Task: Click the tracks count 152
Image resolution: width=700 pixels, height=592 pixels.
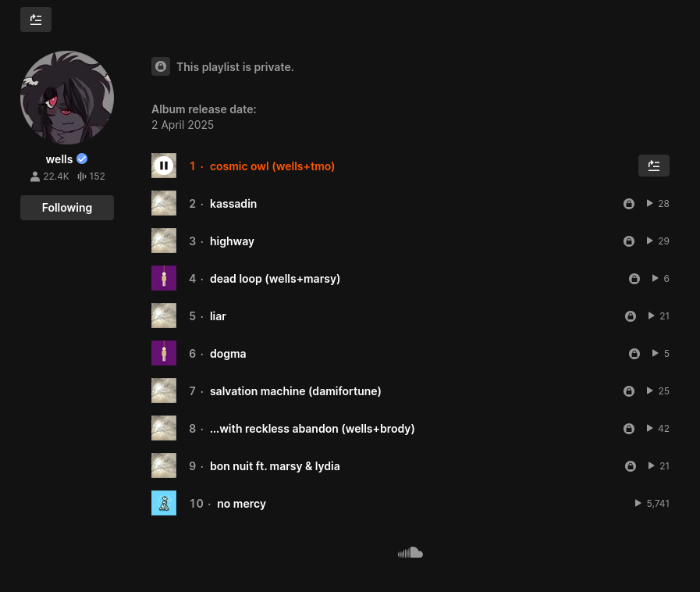Action: (91, 177)
